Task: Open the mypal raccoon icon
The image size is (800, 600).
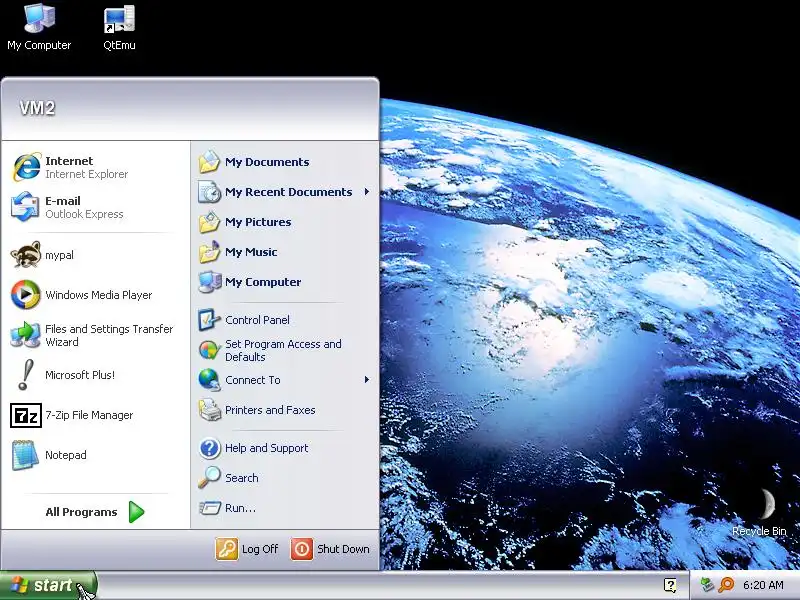Action: (26, 255)
